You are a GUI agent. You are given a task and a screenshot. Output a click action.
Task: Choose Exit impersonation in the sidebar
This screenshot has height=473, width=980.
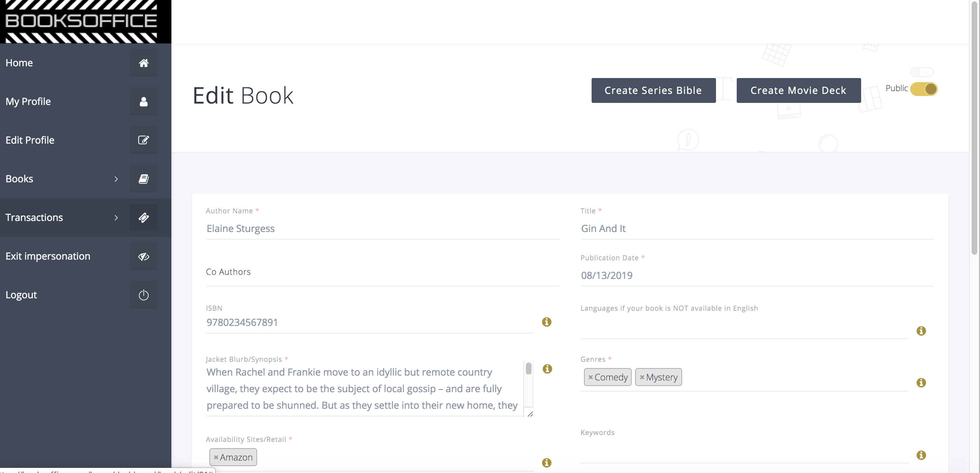48,256
